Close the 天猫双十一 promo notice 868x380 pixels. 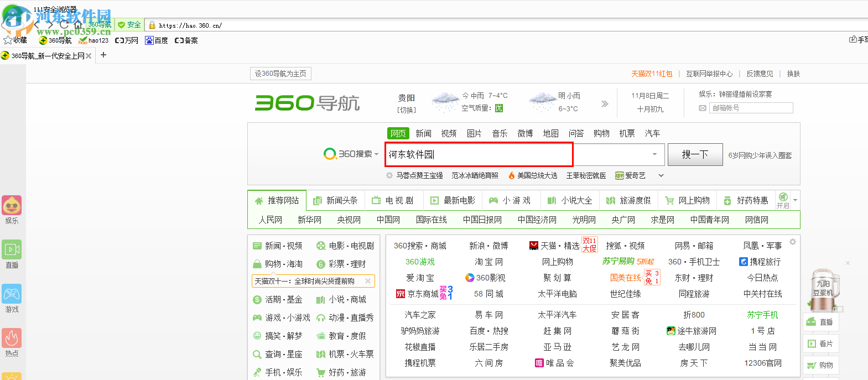[x=368, y=281]
